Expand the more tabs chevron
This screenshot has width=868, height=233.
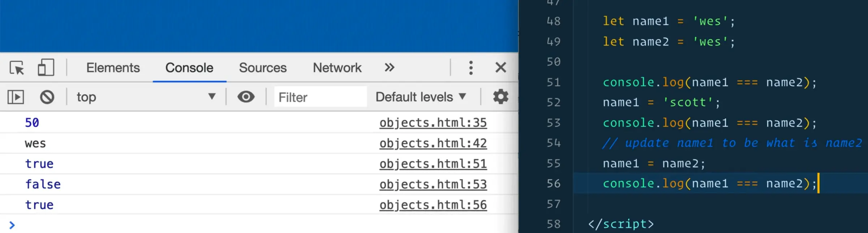(389, 68)
